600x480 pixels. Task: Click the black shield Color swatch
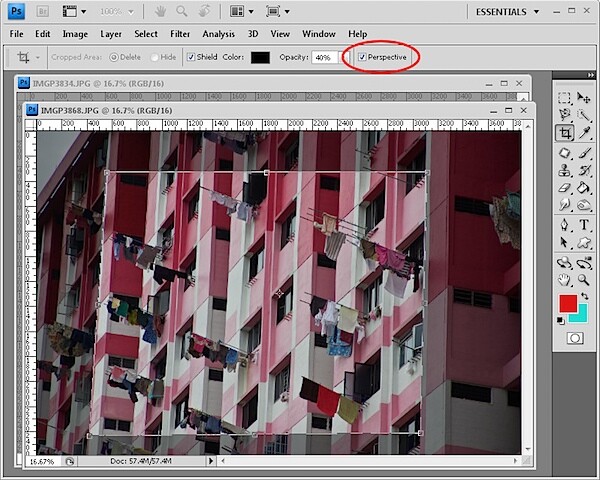[x=260, y=57]
